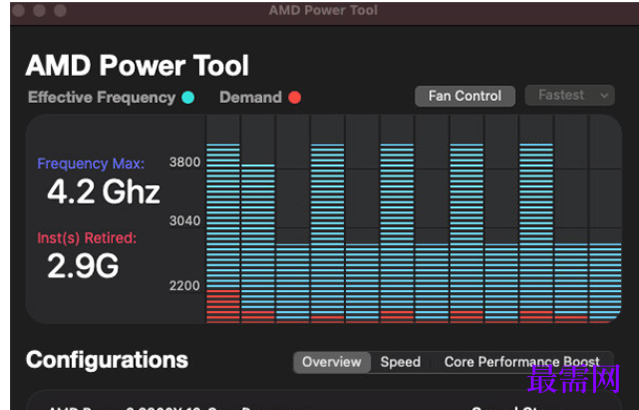The height and width of the screenshot is (410, 639).
Task: Click the Inst(s) Retired label
Action: pos(87,238)
